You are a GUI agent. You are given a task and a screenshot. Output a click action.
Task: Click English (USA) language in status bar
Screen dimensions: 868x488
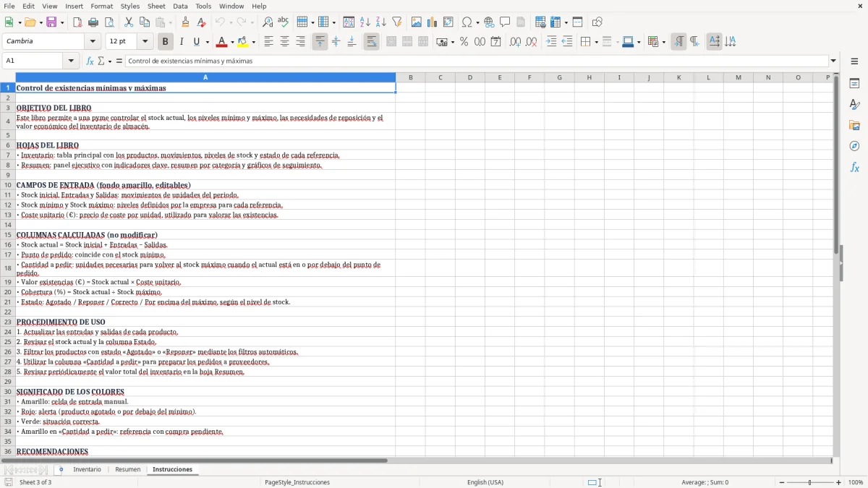(485, 482)
